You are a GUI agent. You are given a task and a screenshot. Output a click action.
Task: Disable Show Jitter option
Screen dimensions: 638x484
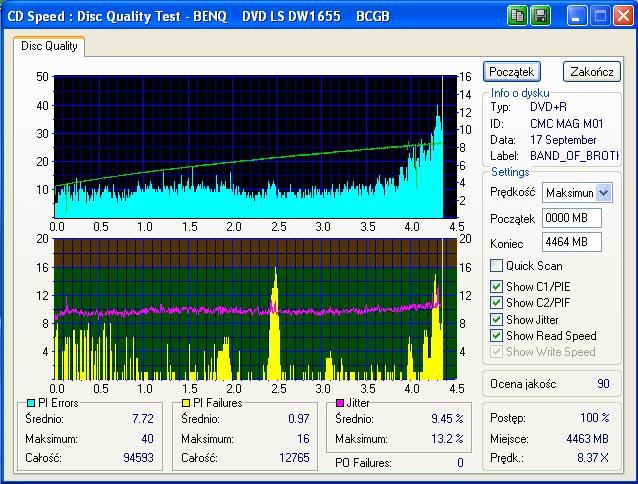pos(496,319)
